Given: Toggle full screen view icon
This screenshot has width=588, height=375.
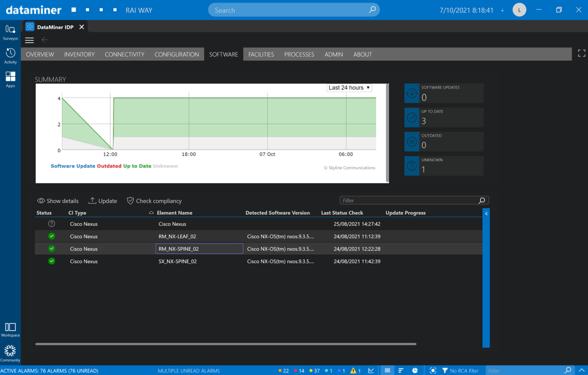Looking at the screenshot, I should pos(581,53).
